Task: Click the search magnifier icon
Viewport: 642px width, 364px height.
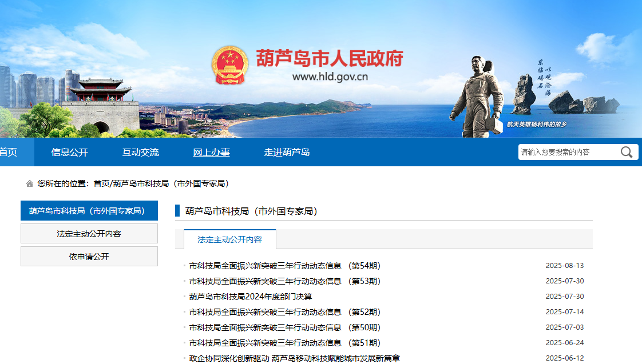Action: (x=627, y=152)
